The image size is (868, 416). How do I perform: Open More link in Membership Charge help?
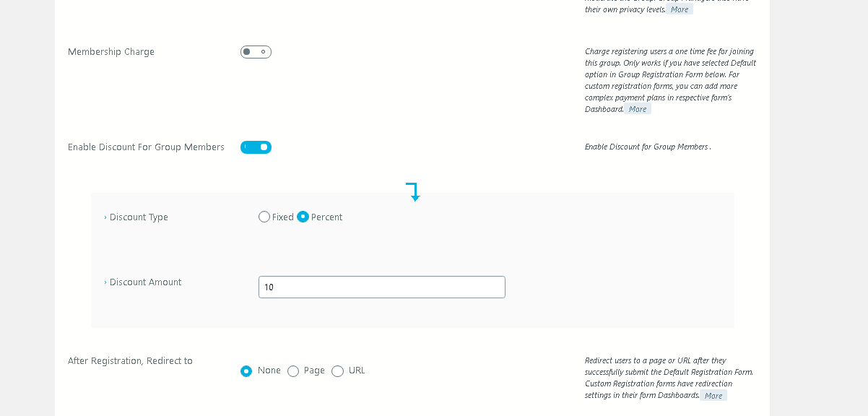(x=638, y=109)
